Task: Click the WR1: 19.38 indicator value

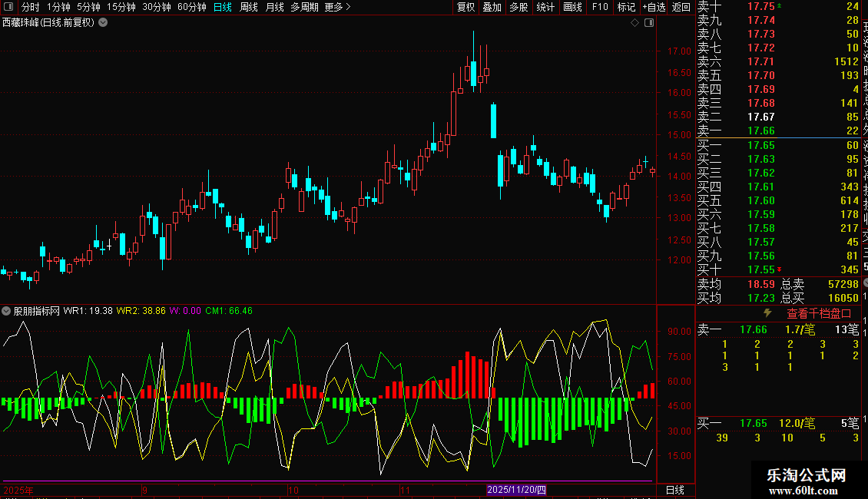Action: (x=88, y=311)
